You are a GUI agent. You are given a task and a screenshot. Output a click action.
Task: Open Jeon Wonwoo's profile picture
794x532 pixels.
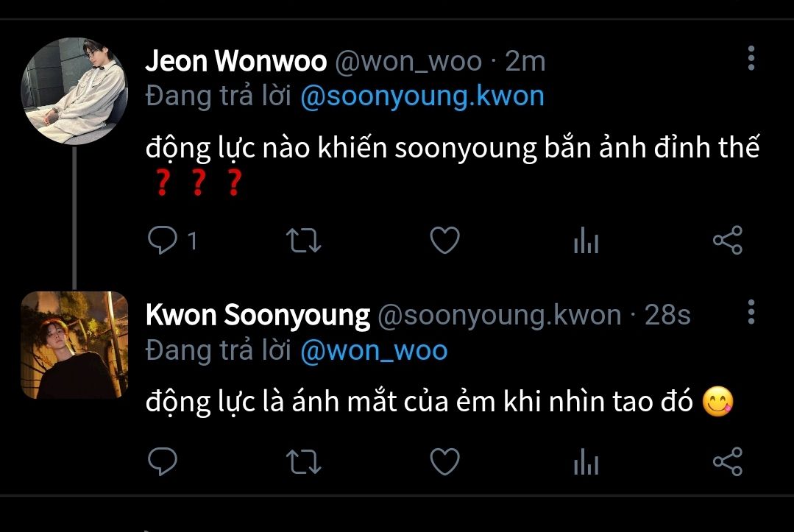[x=74, y=91]
